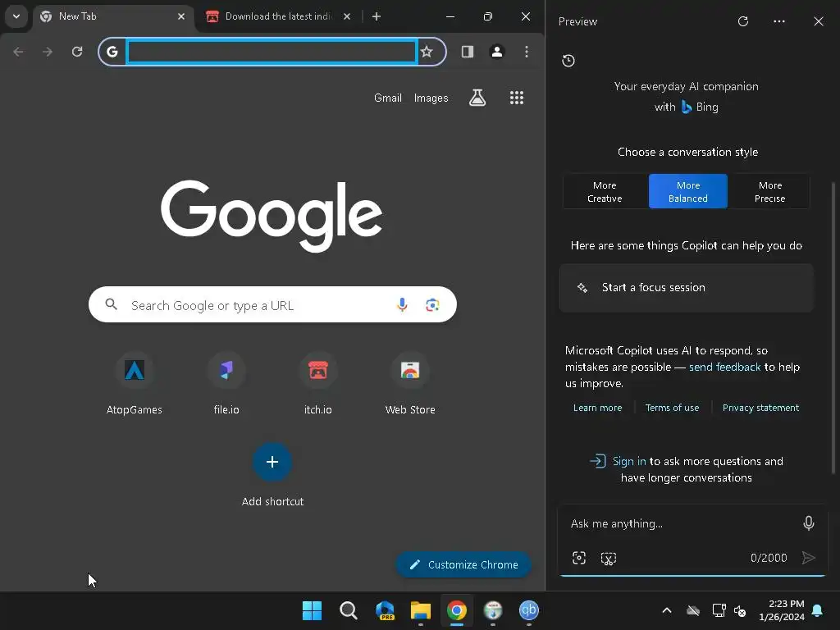Open the muted volume tray icon
Viewport: 840px width, 630px height.
(740, 610)
